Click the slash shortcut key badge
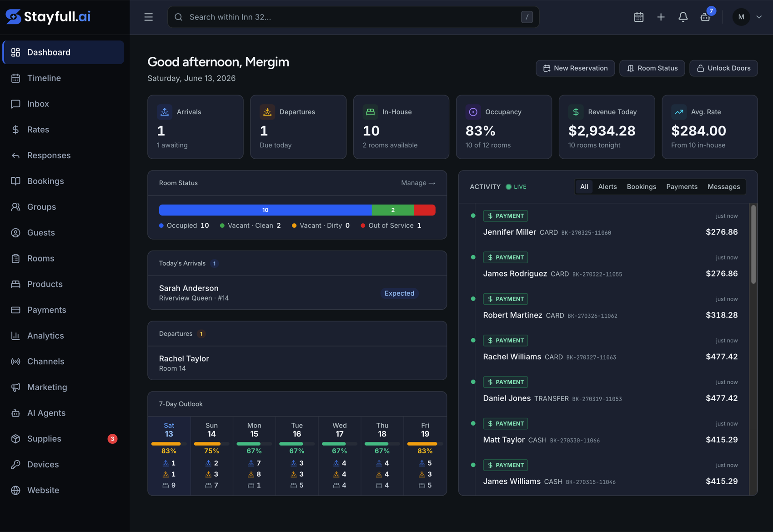Viewport: 773px width, 532px height. tap(527, 17)
